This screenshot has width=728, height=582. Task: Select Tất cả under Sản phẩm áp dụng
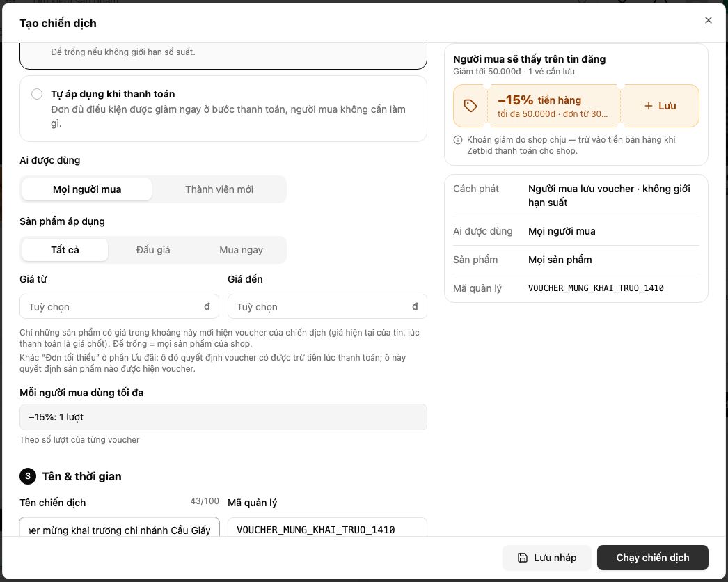pyautogui.click(x=65, y=250)
